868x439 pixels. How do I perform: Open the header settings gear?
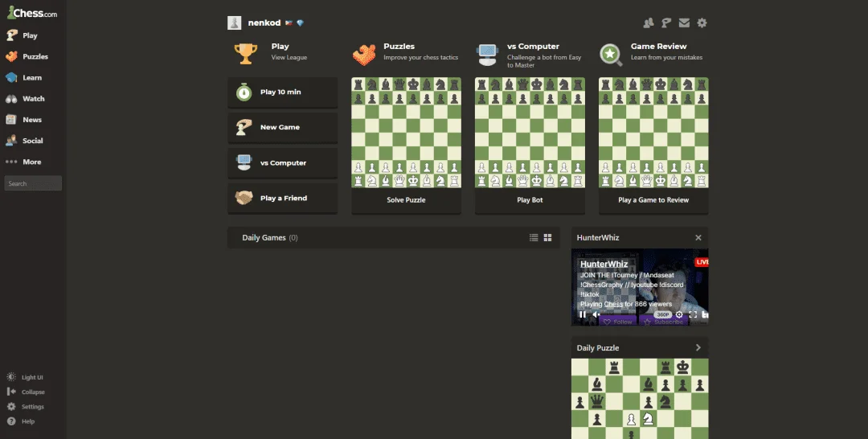tap(702, 23)
